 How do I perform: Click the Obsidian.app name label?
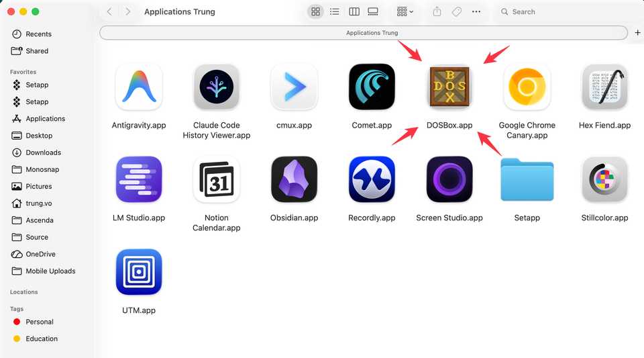pos(294,218)
